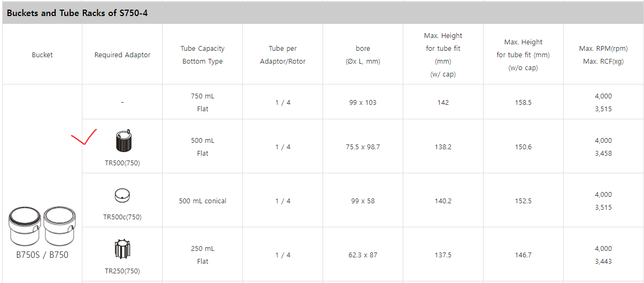
Task: Click the 750 mL Flat capacity cell
Action: 203,102
